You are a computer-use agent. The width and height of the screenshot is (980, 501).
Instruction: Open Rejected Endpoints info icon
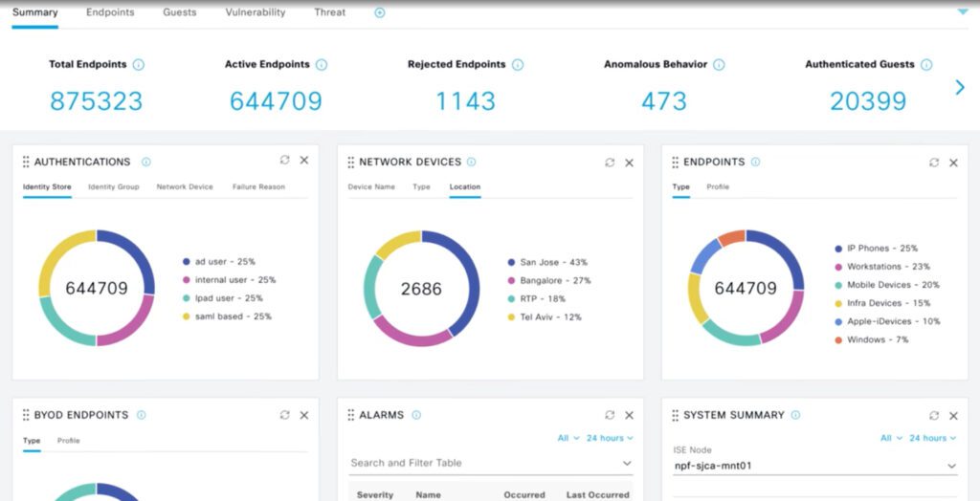(x=518, y=64)
